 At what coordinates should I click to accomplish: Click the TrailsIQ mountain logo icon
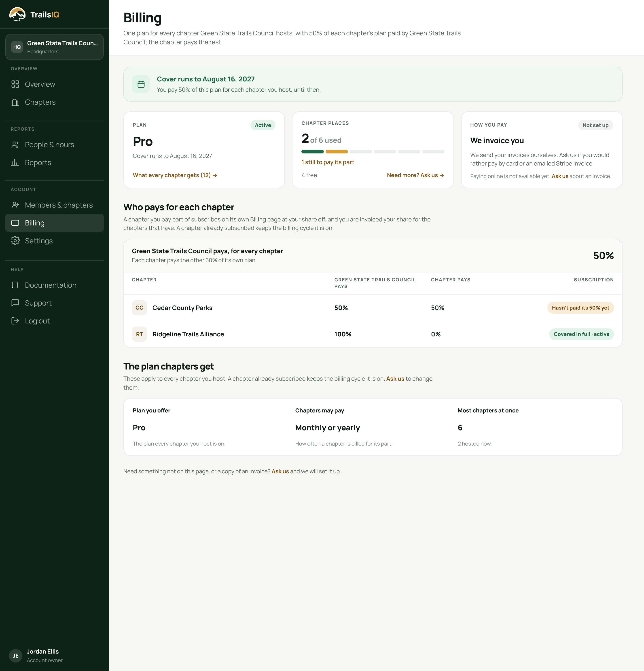tap(17, 14)
